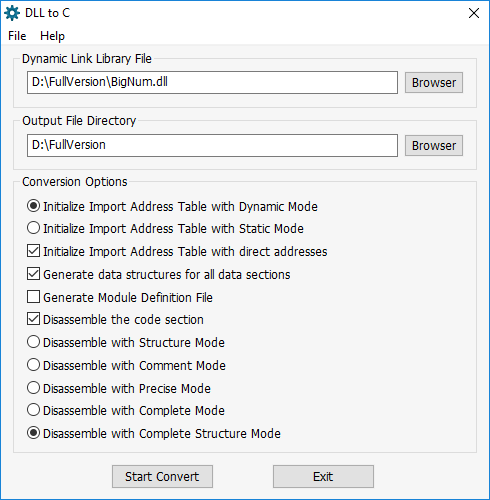Click the Output File Directory path field
The height and width of the screenshot is (500, 490).
click(x=212, y=145)
